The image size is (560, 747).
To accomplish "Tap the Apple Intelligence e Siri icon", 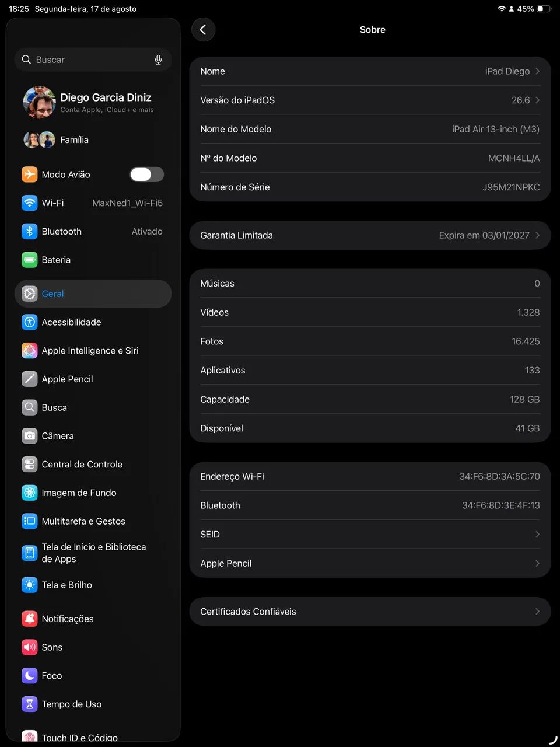I will pos(30,351).
